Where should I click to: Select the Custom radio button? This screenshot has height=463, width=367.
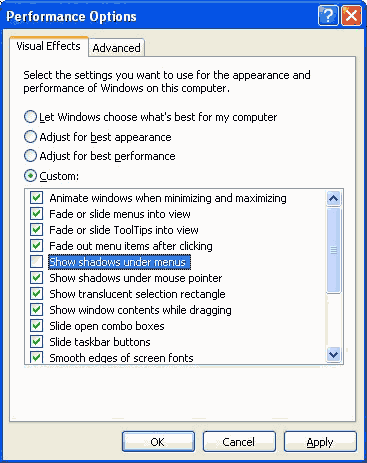[30, 176]
